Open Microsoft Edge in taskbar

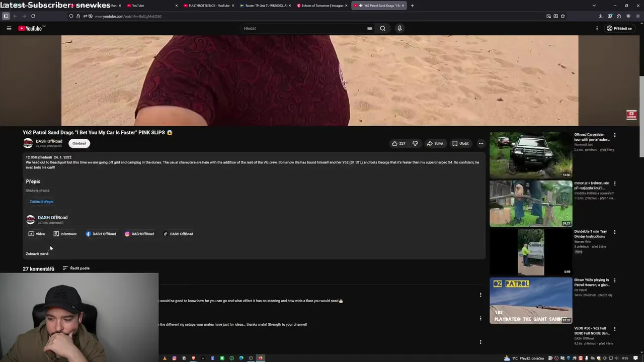click(241, 358)
